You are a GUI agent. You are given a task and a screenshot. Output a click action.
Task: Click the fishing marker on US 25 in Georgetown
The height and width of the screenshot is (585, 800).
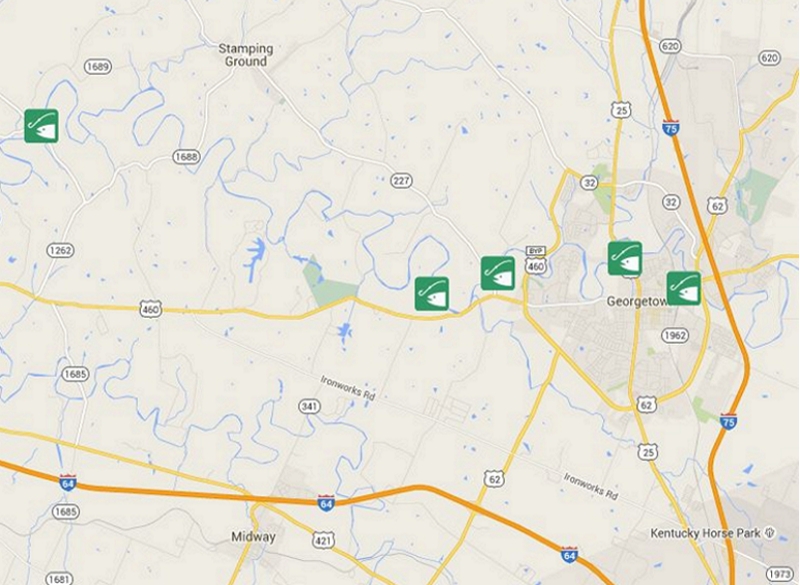[x=625, y=259]
